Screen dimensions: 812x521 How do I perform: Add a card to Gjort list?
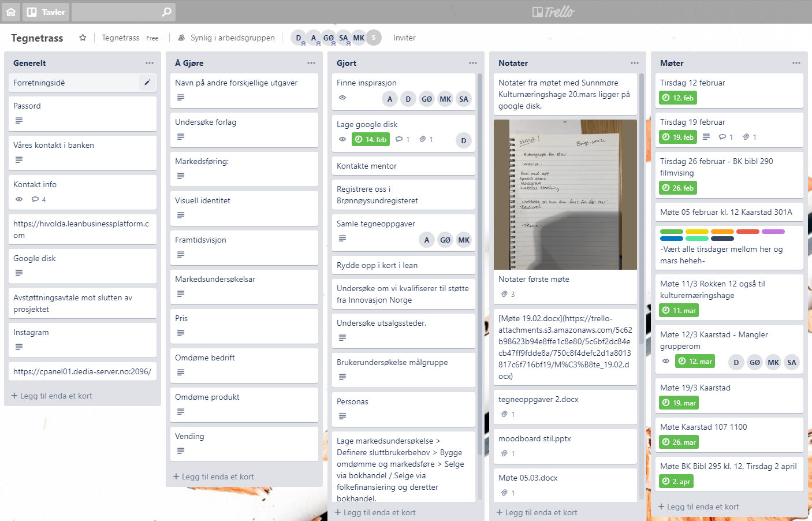pos(375,512)
